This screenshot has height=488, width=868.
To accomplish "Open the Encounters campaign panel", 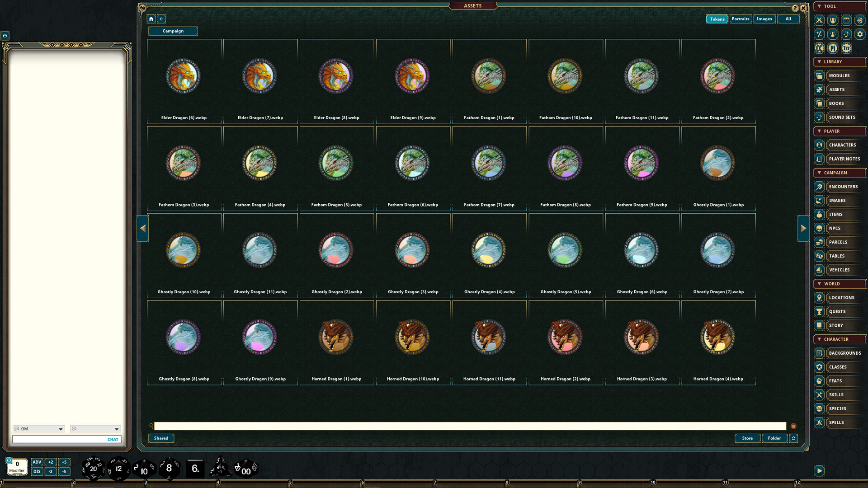I will coord(843,187).
